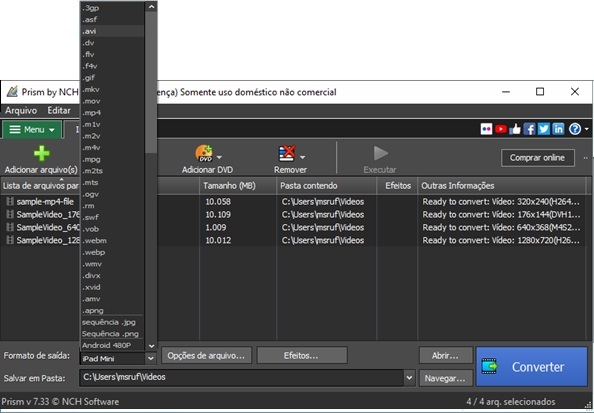Expand the Remover dropdown arrow
Image resolution: width=594 pixels, height=413 pixels.
click(x=302, y=157)
